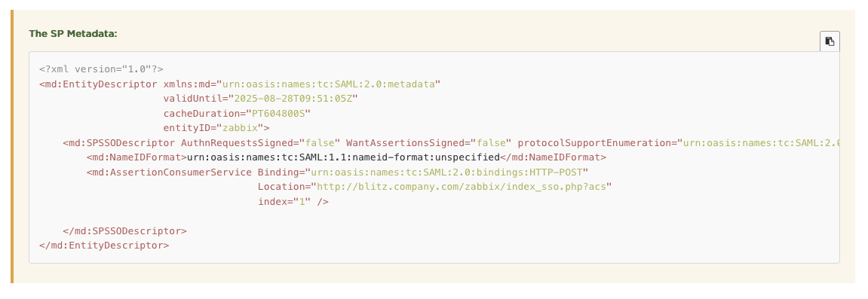Click the closing md:SPSSODescriptor tag
Image resolution: width=868 pixels, height=299 pixels.
124,231
